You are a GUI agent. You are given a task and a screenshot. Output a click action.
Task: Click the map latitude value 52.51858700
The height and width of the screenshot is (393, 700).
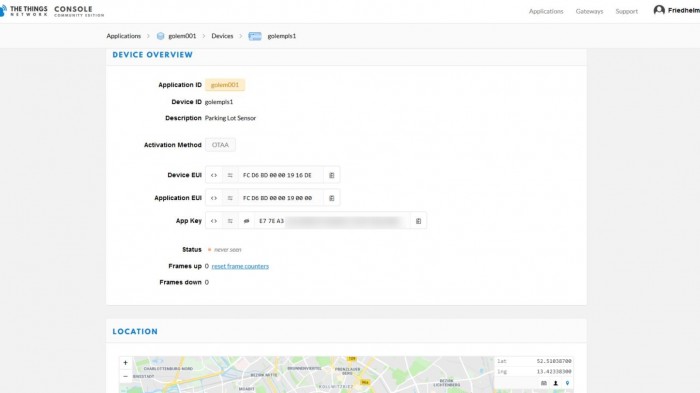pyautogui.click(x=554, y=361)
